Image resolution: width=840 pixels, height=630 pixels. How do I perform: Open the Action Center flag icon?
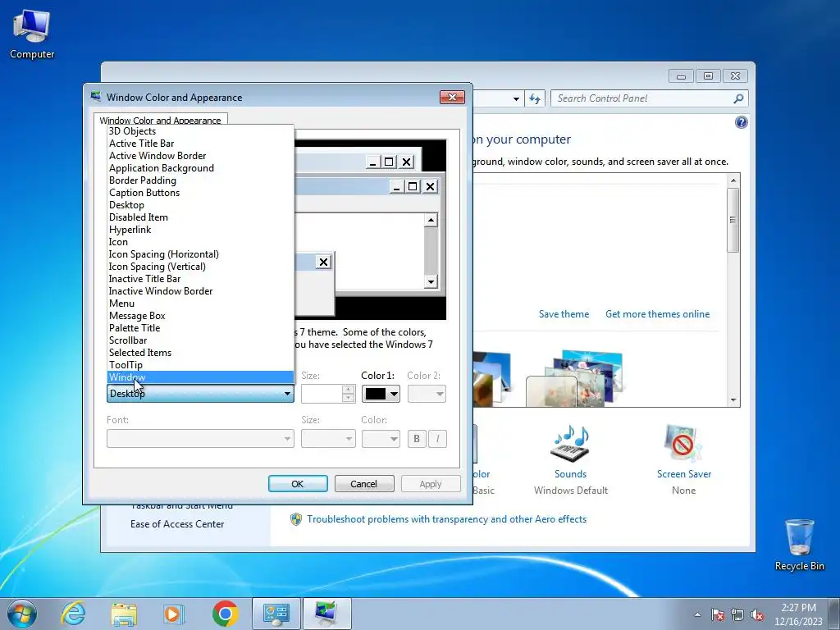pyautogui.click(x=718, y=614)
